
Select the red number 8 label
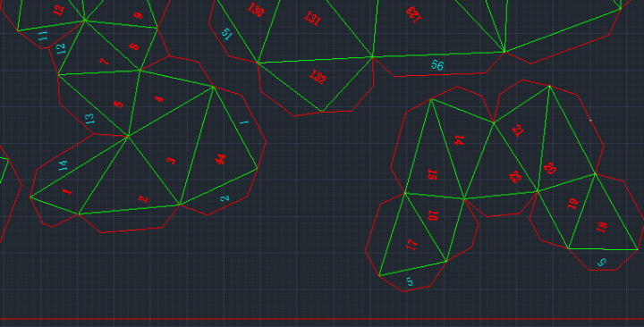134,46
